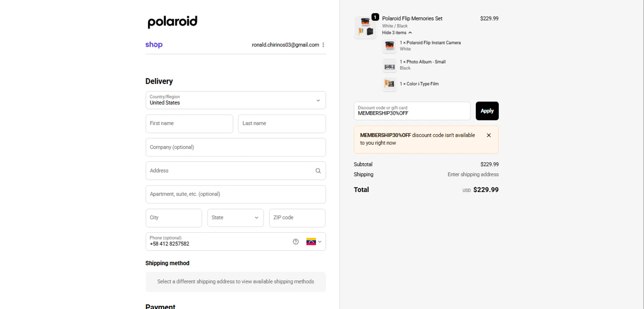Open the State dropdown
The height and width of the screenshot is (309, 644).
[x=235, y=218]
